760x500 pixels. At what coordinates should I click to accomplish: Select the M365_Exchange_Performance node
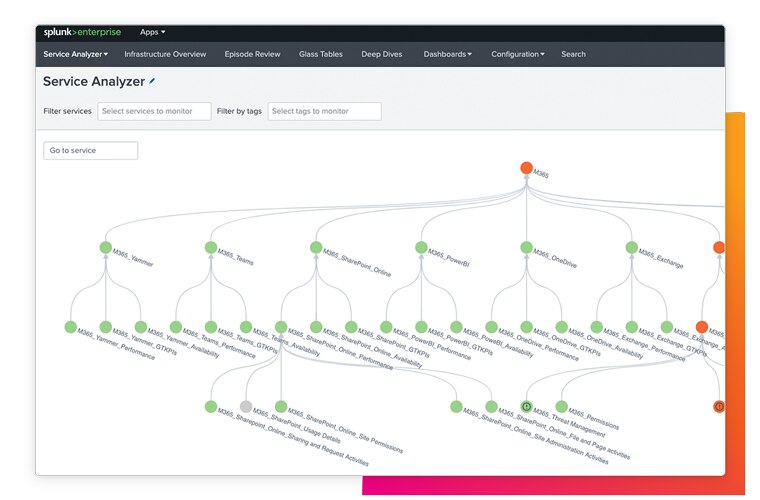click(597, 327)
